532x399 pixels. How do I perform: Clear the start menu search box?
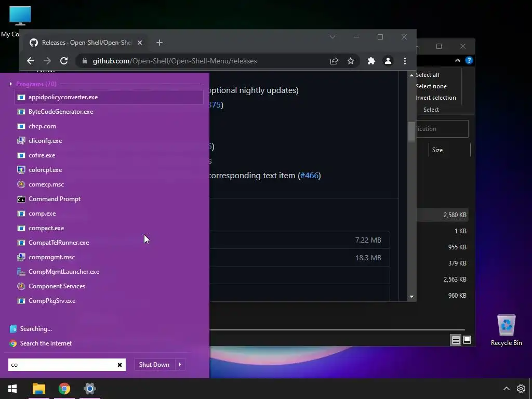(x=120, y=365)
